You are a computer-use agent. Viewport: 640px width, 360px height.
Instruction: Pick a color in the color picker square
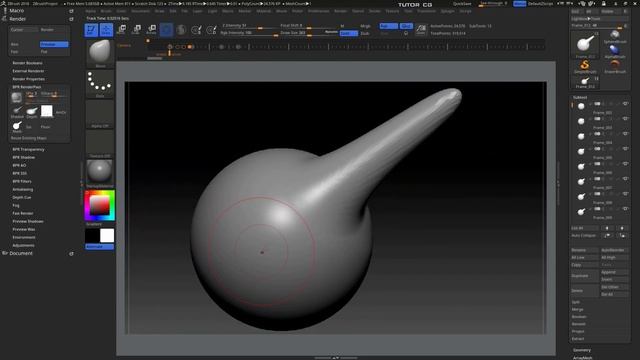100,205
